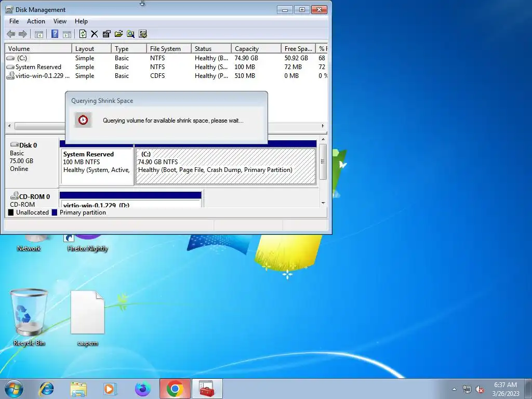Select the Firefox Nightly desktop shortcut
The width and height of the screenshot is (532, 399).
[87, 244]
